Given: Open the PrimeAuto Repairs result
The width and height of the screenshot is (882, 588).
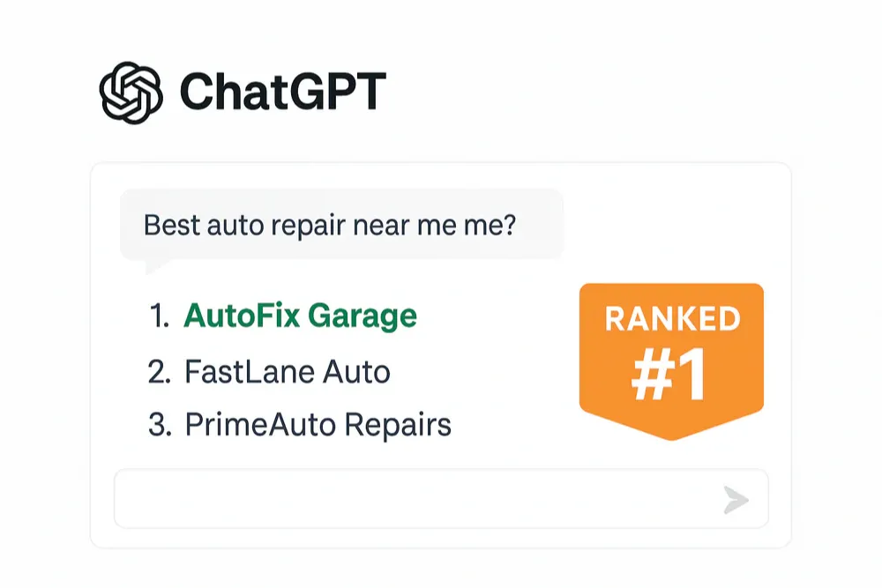Looking at the screenshot, I should coord(318,425).
